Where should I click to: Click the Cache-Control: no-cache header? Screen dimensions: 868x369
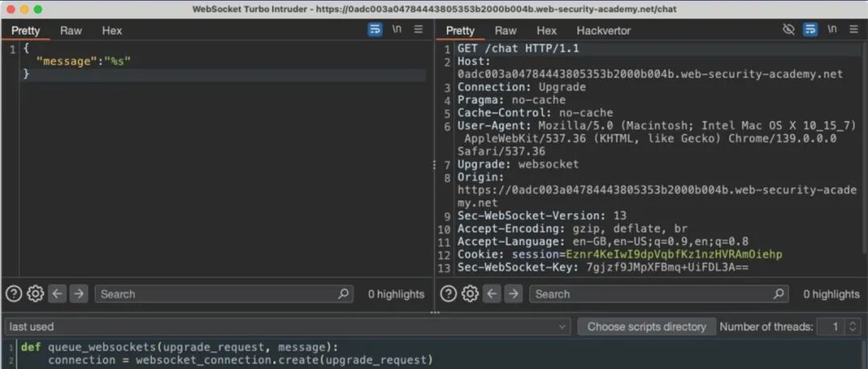pyautogui.click(x=534, y=113)
